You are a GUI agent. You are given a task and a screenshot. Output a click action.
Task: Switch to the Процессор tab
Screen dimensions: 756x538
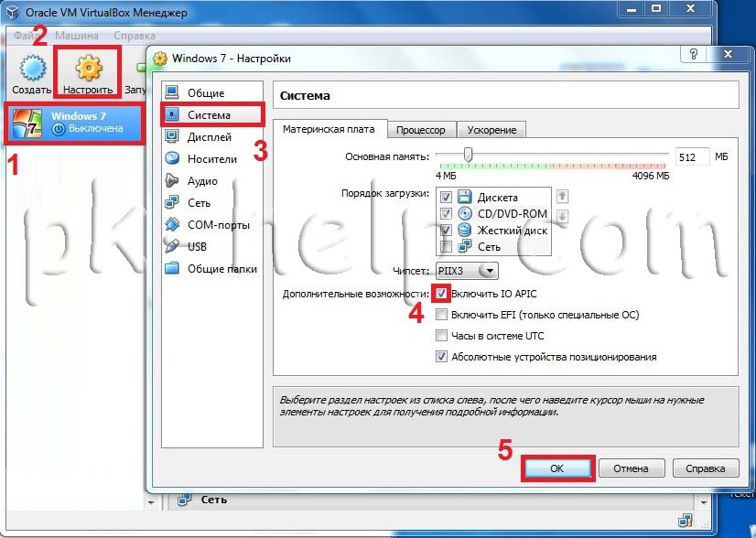pyautogui.click(x=421, y=130)
